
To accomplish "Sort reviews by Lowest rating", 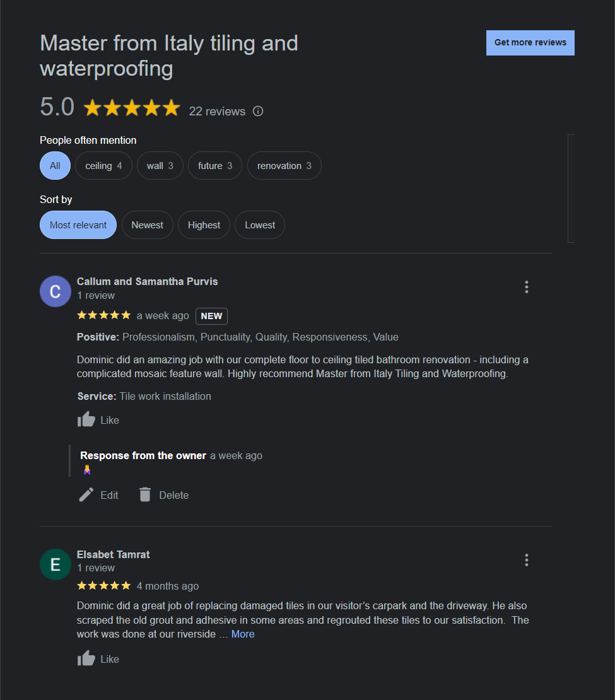I will point(260,225).
